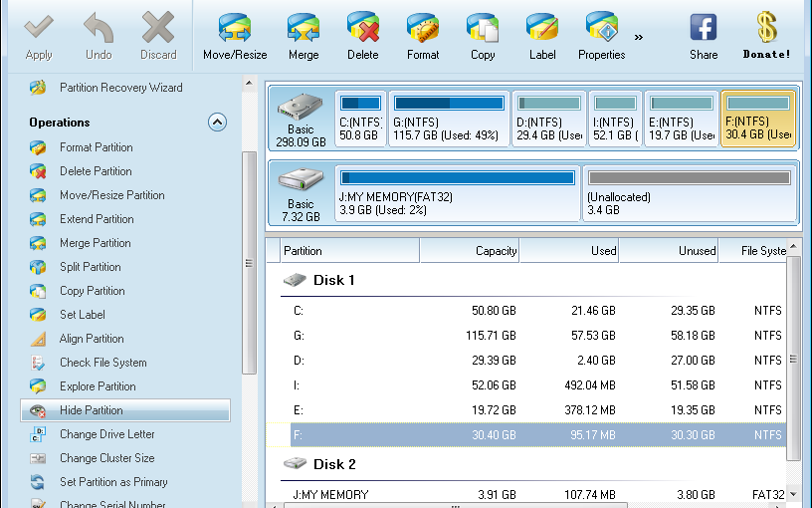Share via the Facebook icon
Viewport: 812px width, 508px height.
click(704, 37)
